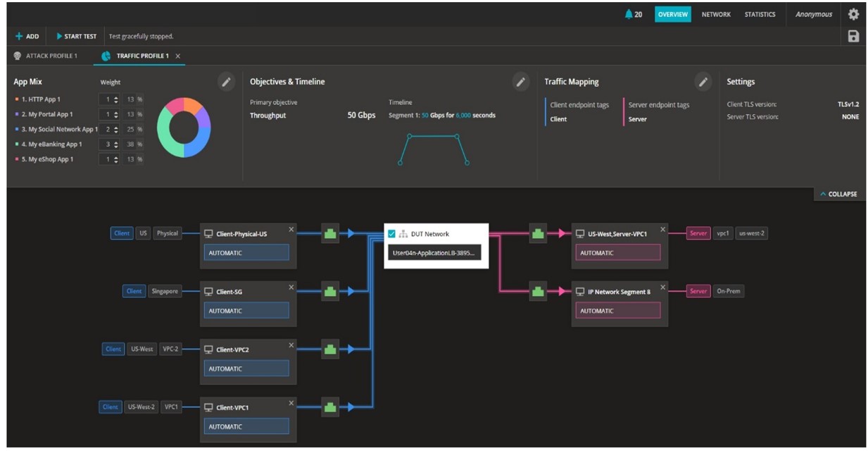The width and height of the screenshot is (868, 451).
Task: Click the On-Prem server tag
Action: tap(728, 291)
